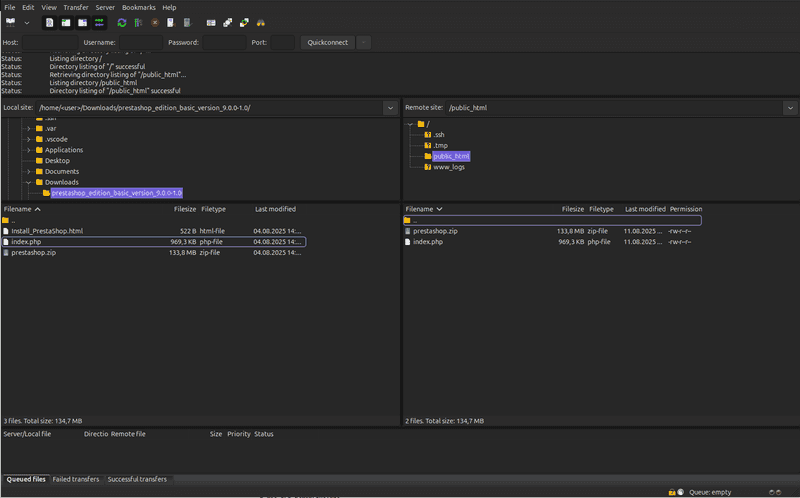Open the Local site path dropdown
800x498 pixels.
pyautogui.click(x=390, y=107)
